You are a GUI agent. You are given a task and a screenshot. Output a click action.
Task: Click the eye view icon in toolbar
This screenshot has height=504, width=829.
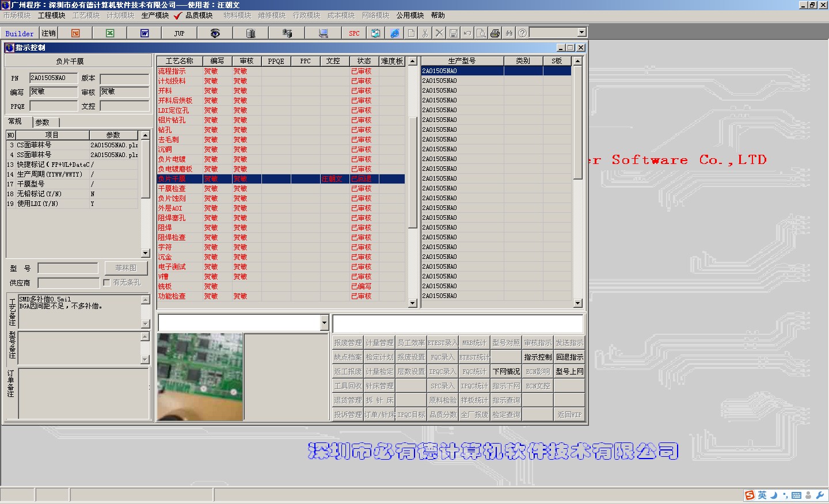pyautogui.click(x=215, y=33)
